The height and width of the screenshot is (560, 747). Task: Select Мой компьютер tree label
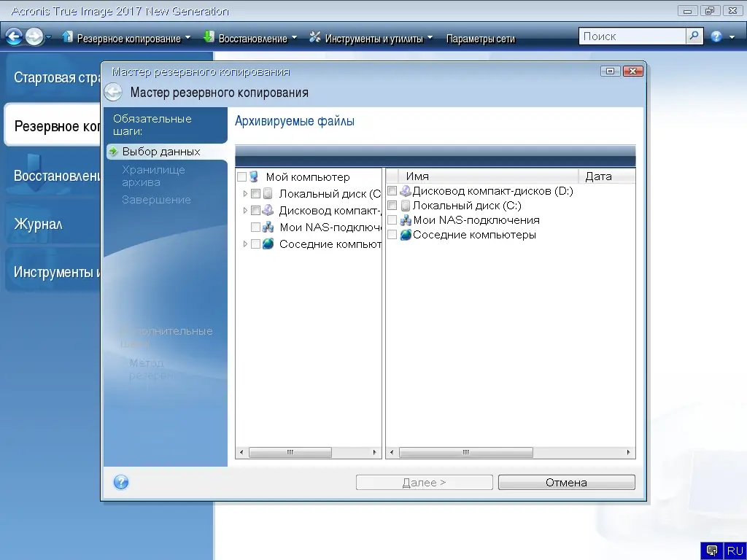pos(308,177)
